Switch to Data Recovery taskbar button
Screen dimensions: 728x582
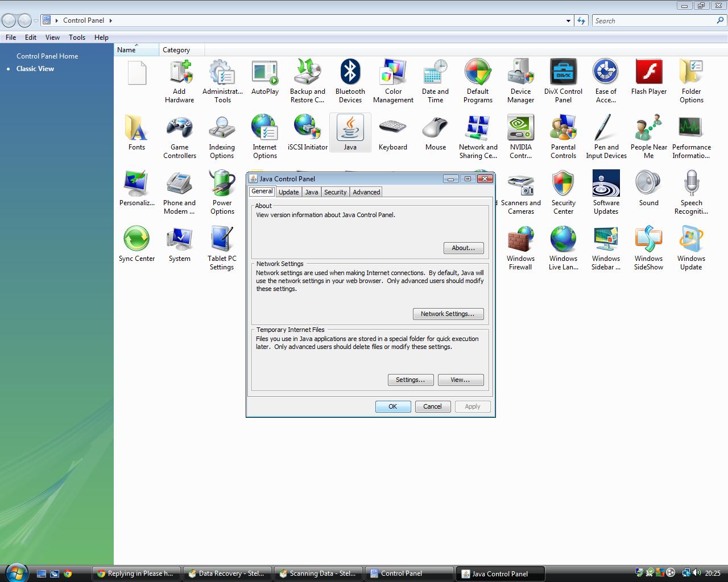227,573
